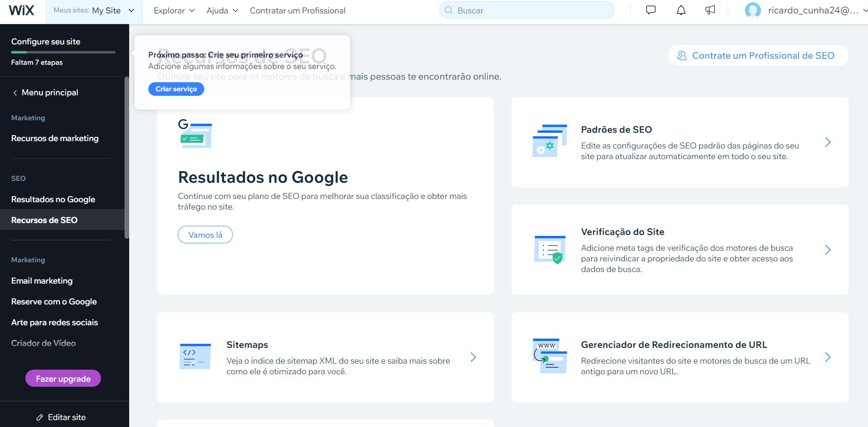Select Email marketing in sidebar
Viewport: 868px width, 427px height.
[42, 281]
